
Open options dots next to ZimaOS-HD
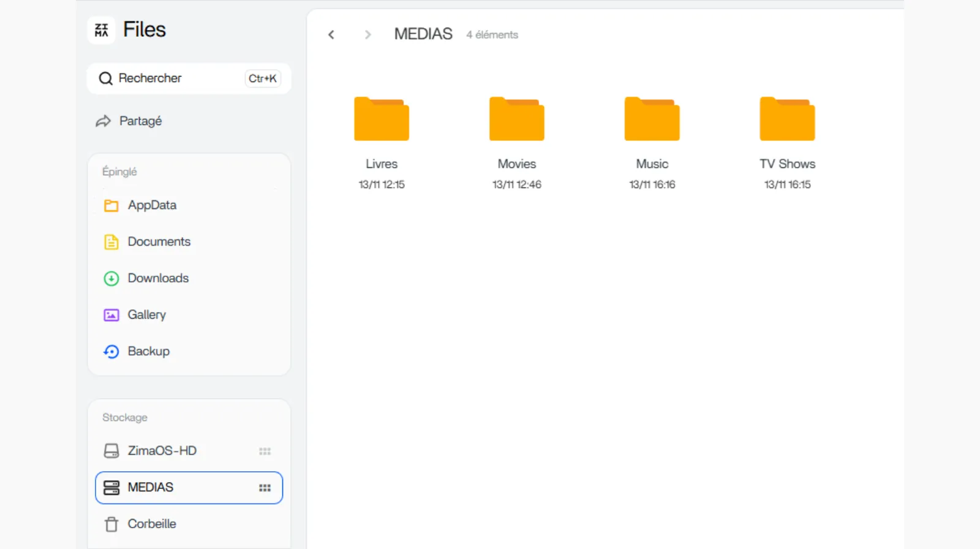pos(265,452)
